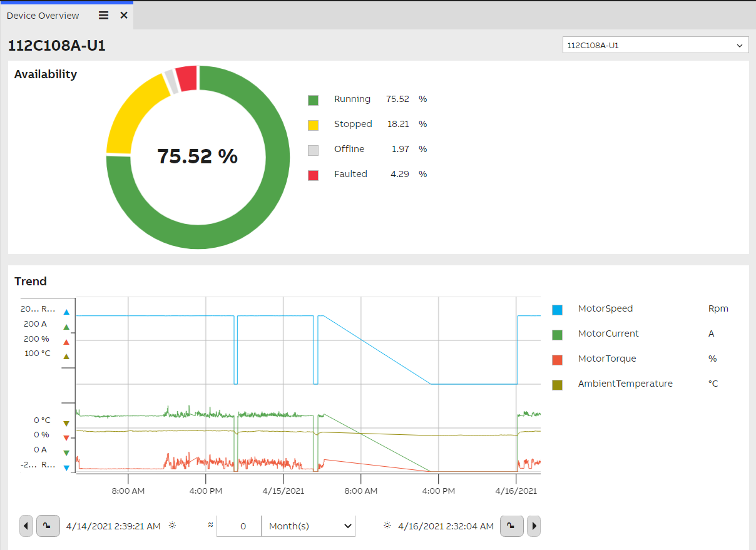
Task: Toggle the MotorTorque series swatch
Action: coord(557,360)
